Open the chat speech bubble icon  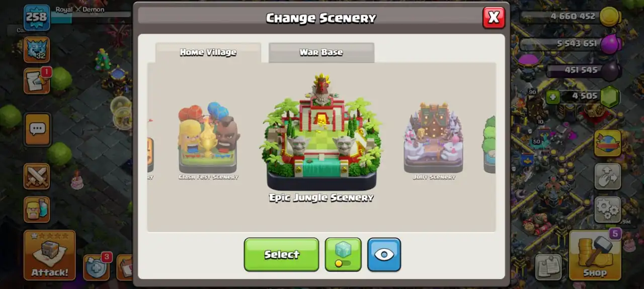pyautogui.click(x=37, y=129)
